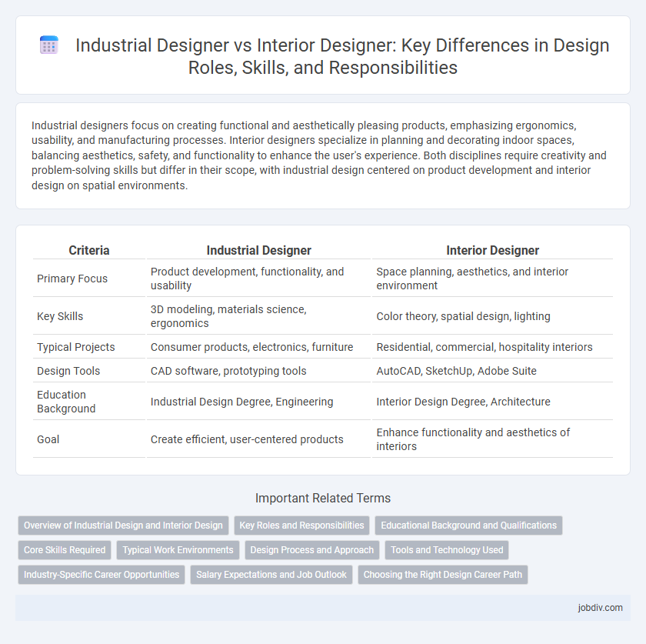Open Overview of Industrial Design and Interior Design tag
The width and height of the screenshot is (646, 644).
pos(123,526)
